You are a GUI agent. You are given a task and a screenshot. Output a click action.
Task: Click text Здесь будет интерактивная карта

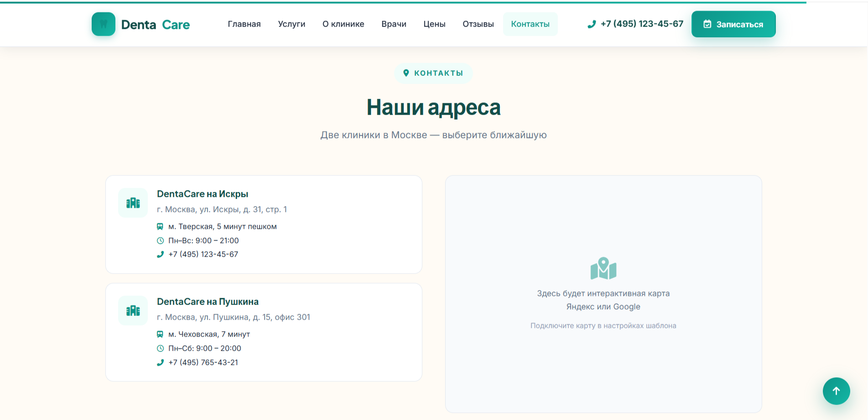tap(603, 294)
